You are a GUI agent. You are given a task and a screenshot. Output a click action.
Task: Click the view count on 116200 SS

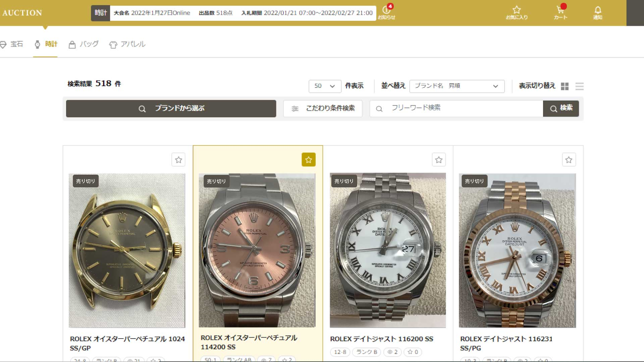392,352
